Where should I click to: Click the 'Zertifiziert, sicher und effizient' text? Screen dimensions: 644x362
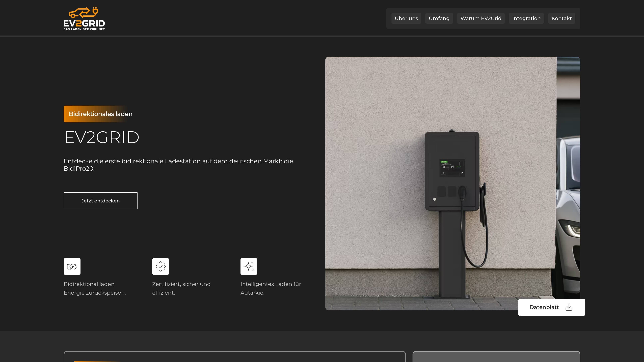[181, 288]
